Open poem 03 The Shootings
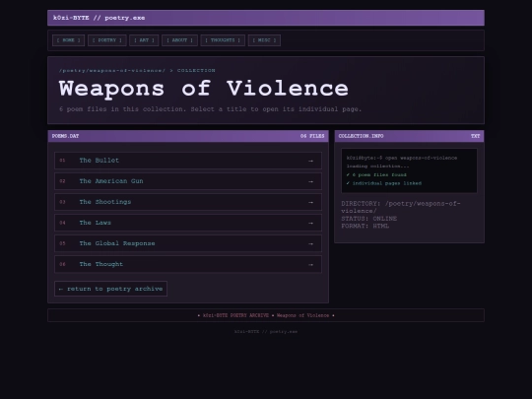The width and height of the screenshot is (532, 399). point(188,202)
